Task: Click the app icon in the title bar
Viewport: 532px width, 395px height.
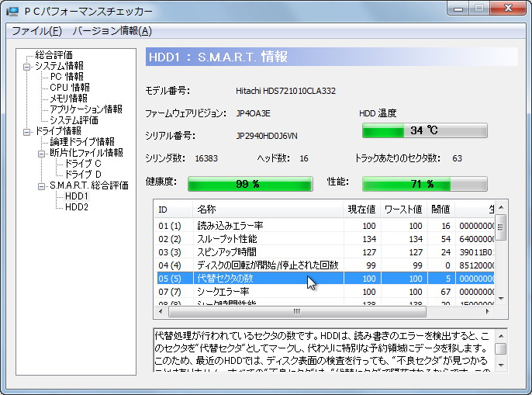Action: click(12, 11)
